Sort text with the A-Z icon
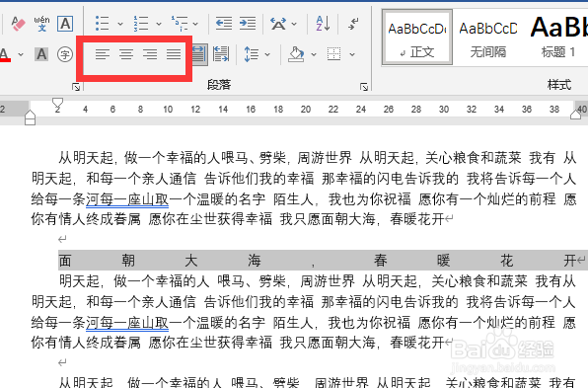 coord(323,24)
